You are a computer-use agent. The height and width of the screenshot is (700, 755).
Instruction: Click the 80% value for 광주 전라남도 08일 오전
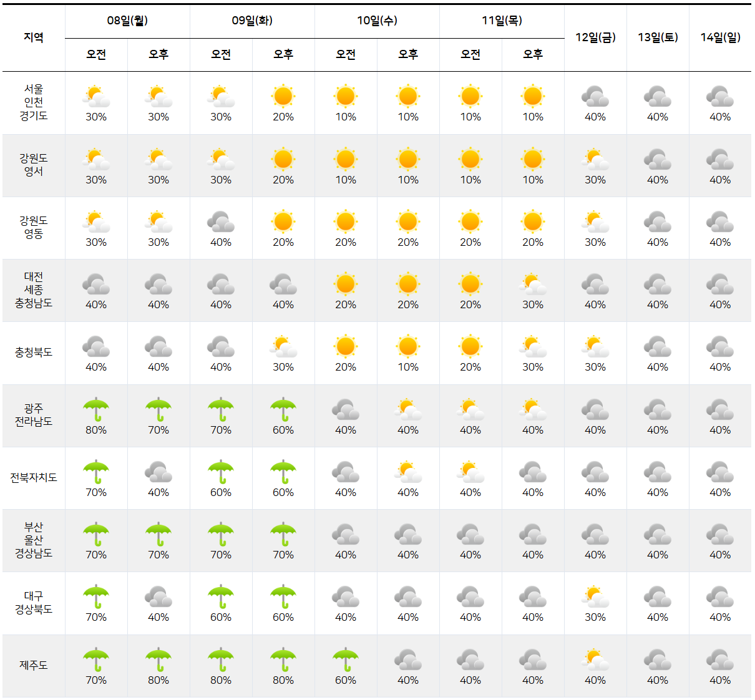click(96, 430)
